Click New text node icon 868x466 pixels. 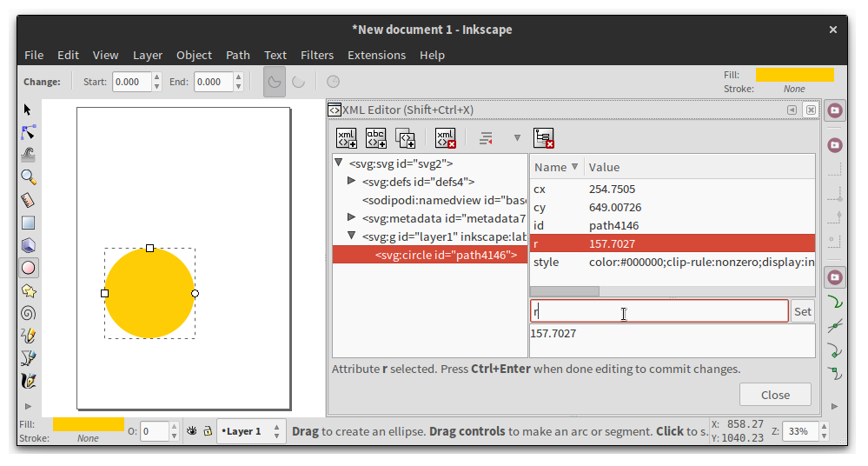(376, 138)
